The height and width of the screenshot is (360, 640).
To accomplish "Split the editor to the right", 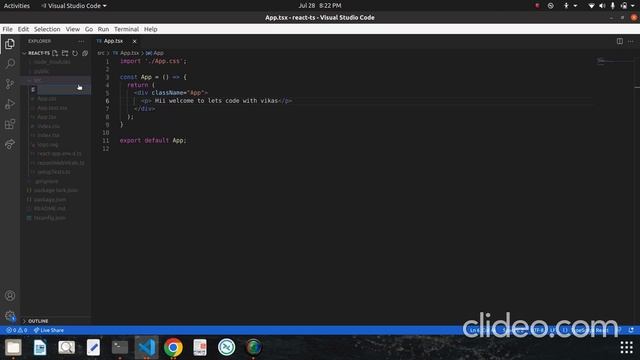I will click(x=620, y=41).
